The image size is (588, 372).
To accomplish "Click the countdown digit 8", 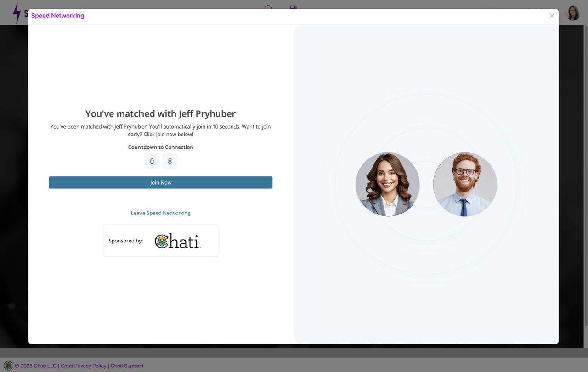I will point(170,161).
